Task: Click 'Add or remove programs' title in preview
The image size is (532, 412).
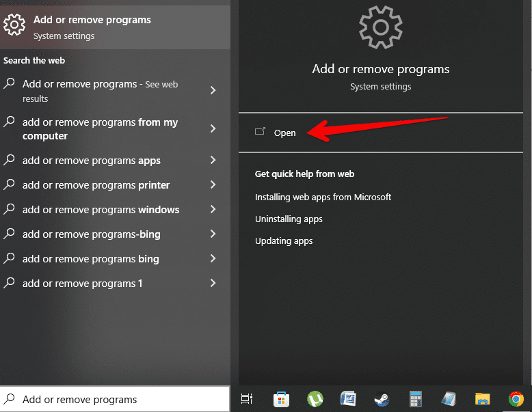Action: point(381,69)
